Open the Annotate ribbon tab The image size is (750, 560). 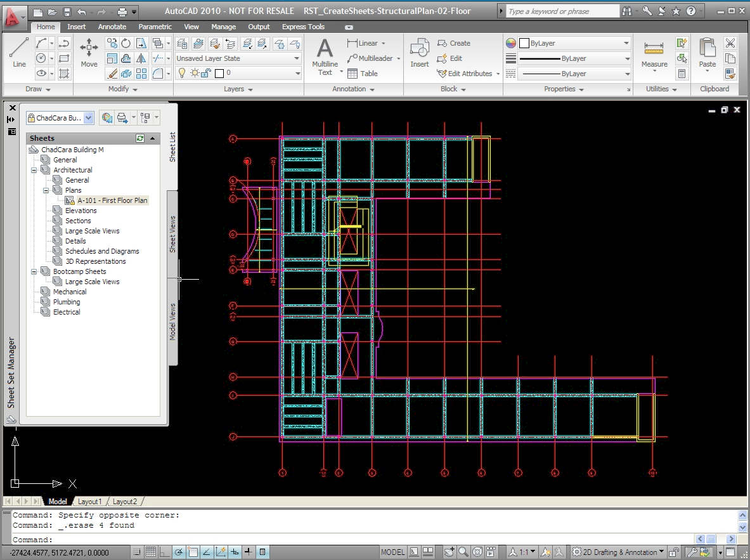(112, 27)
